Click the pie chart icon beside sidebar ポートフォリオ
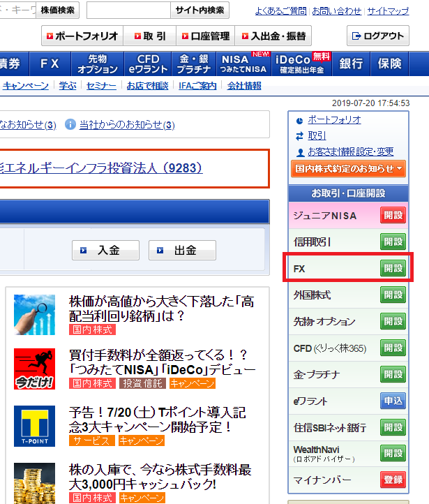429x504 pixels. coord(299,121)
